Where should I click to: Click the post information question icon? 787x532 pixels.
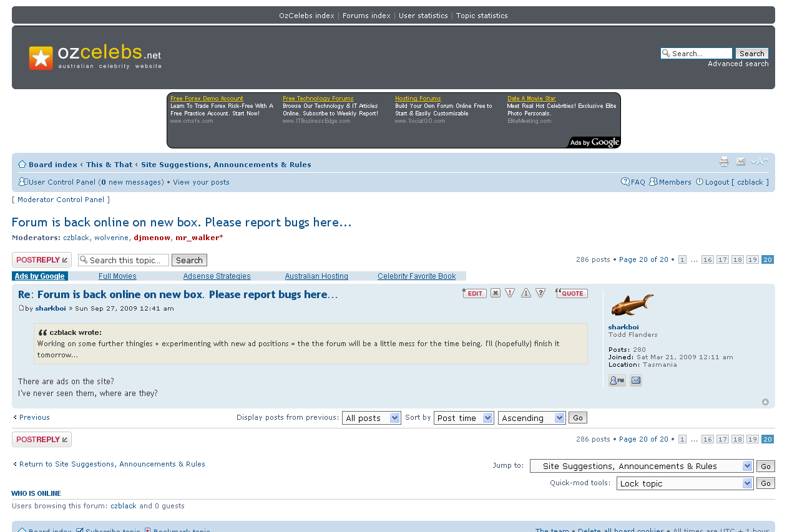click(540, 293)
